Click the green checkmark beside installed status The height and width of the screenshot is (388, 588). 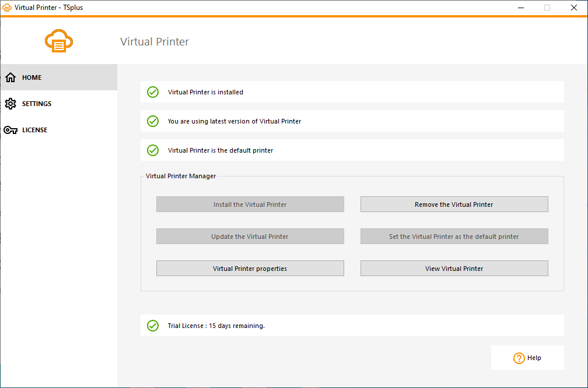tap(153, 92)
